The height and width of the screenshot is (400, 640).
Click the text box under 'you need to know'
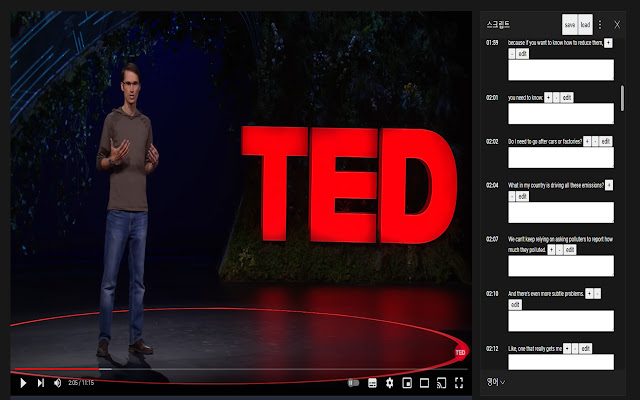(x=560, y=114)
